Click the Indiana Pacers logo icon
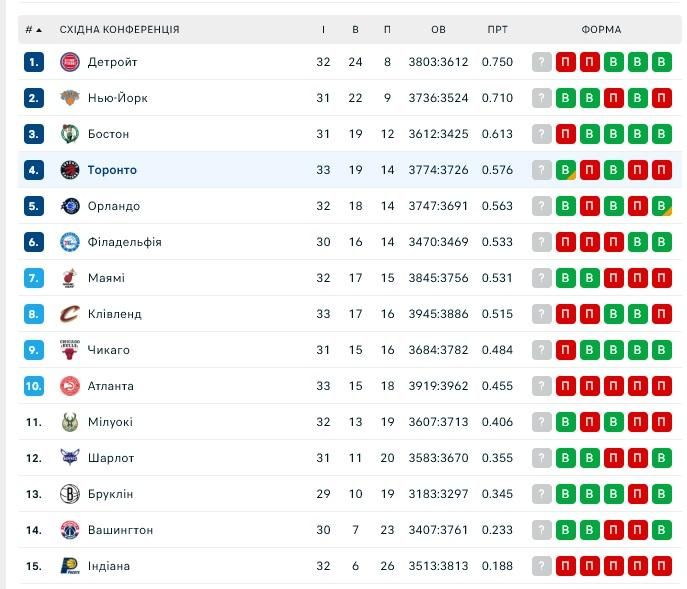 click(69, 566)
